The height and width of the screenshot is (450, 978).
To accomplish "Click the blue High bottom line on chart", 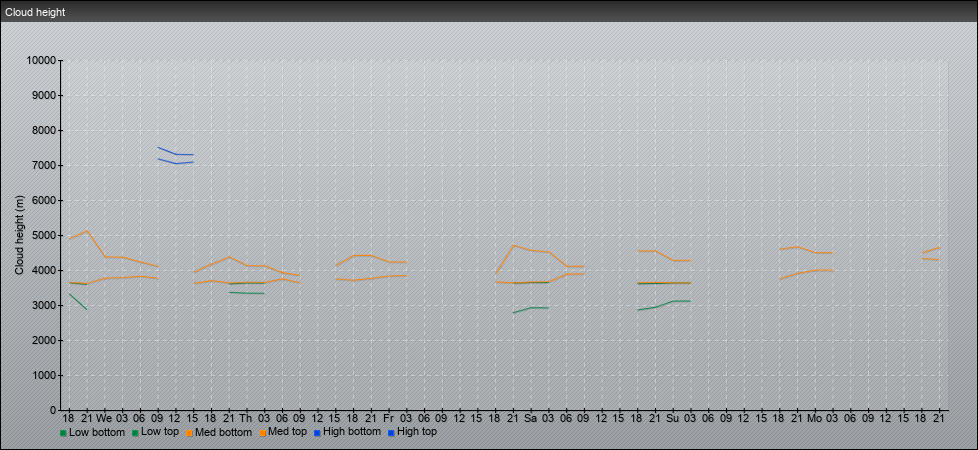I will (175, 163).
